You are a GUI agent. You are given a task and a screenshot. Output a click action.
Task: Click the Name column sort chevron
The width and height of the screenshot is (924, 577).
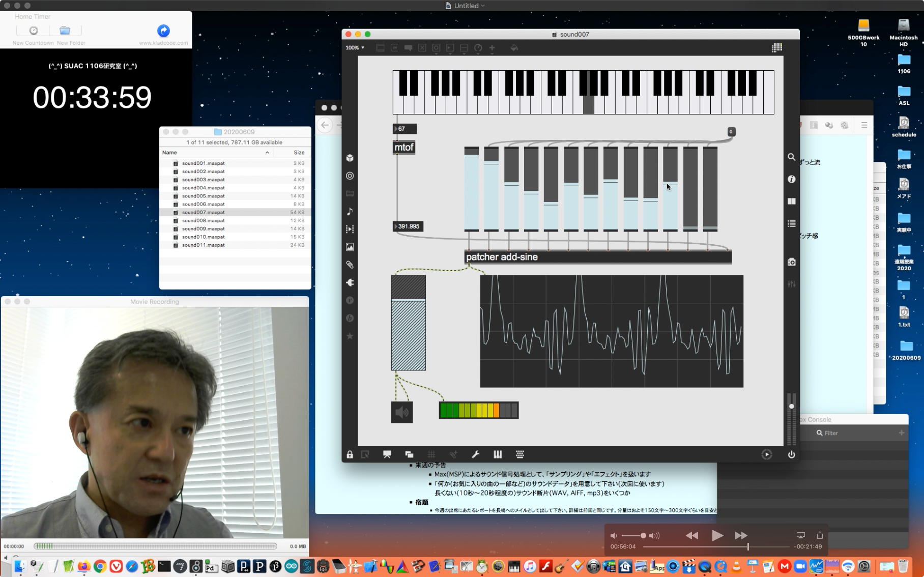[267, 153]
